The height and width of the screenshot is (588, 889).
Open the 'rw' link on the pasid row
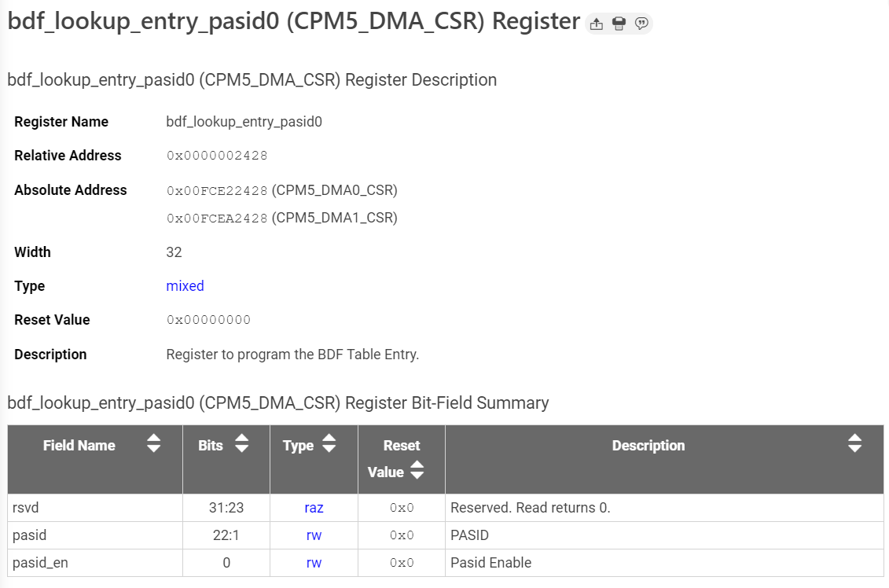(x=314, y=535)
